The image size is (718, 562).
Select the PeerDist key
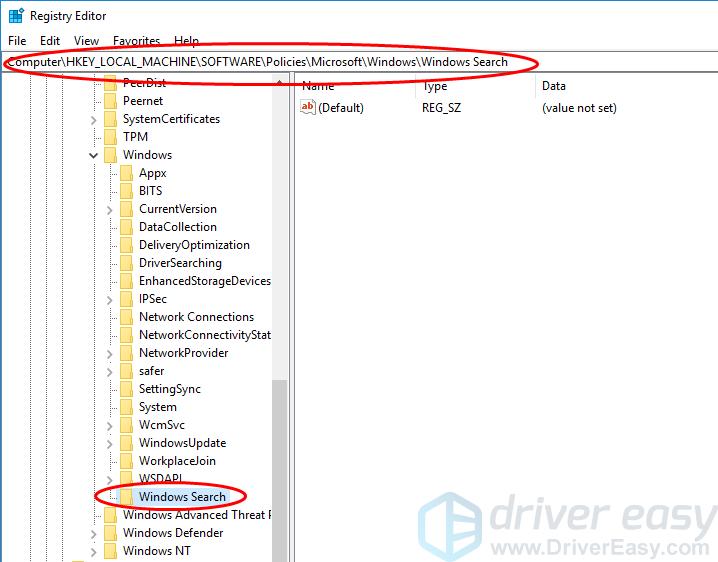coord(144,83)
